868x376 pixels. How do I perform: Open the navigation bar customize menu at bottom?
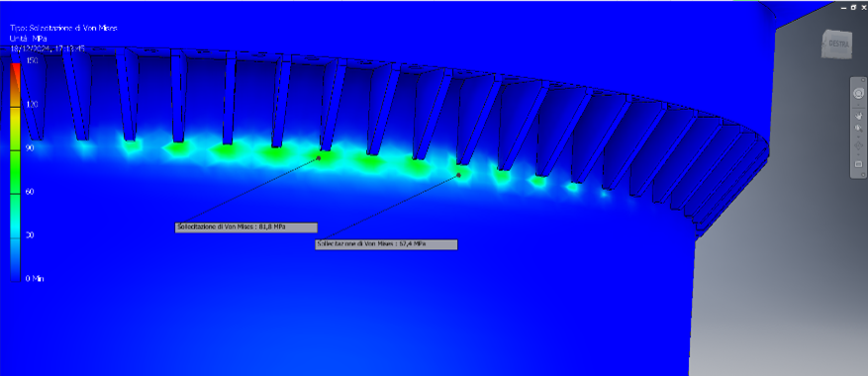click(863, 174)
